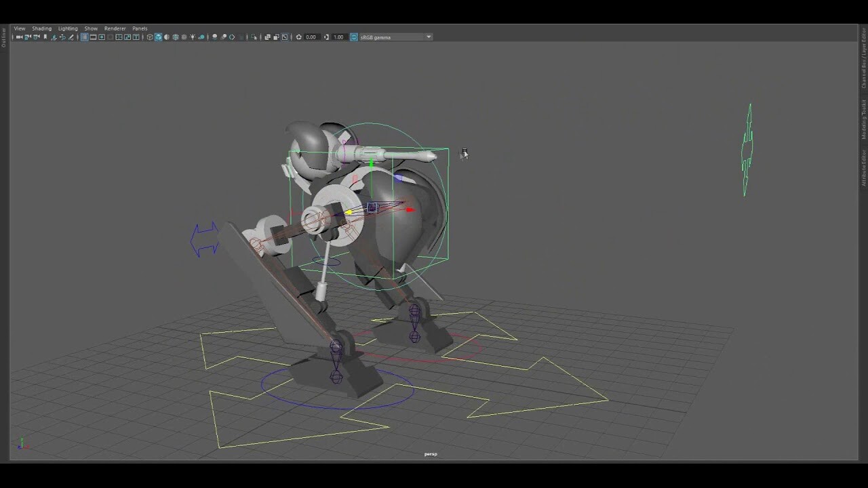Toggle grid visibility in the viewport
Screen dimensions: 868x488
[x=84, y=37]
